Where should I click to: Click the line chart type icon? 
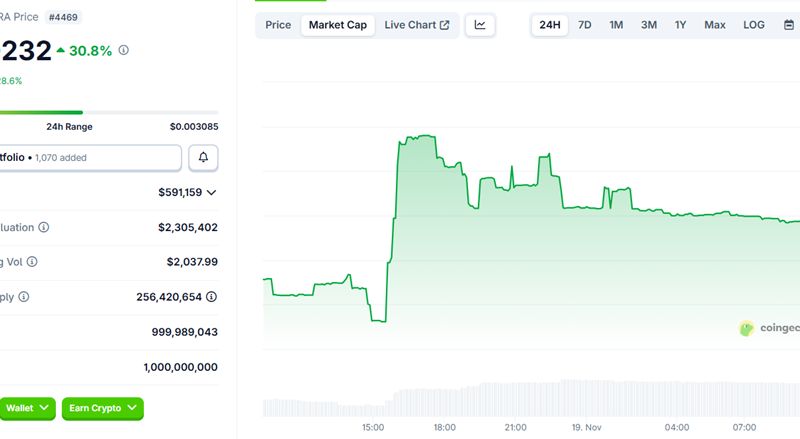coord(480,25)
